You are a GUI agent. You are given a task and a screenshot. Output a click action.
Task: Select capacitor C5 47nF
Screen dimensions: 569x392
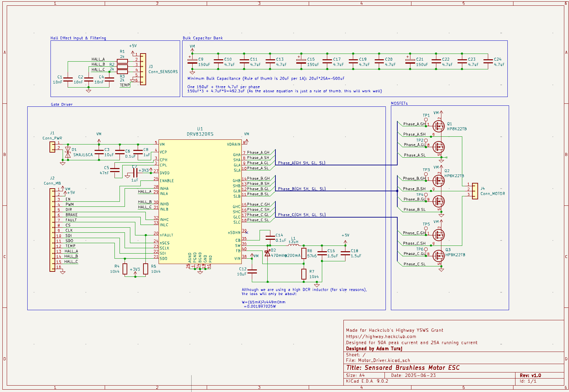[x=115, y=170]
